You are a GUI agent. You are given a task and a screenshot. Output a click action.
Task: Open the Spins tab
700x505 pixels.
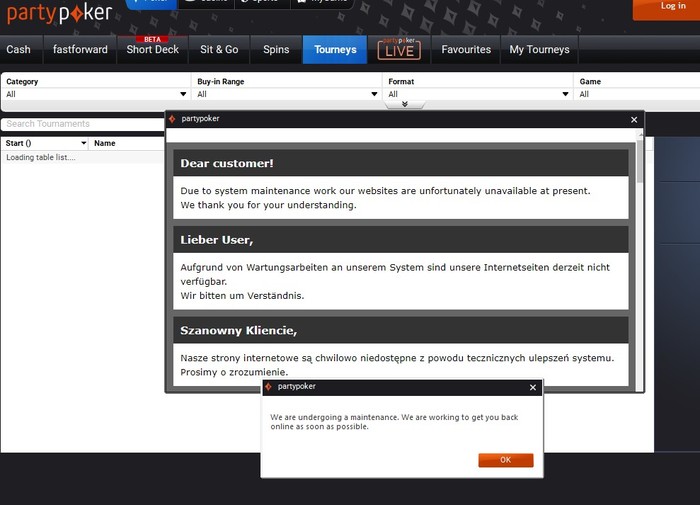(x=276, y=50)
